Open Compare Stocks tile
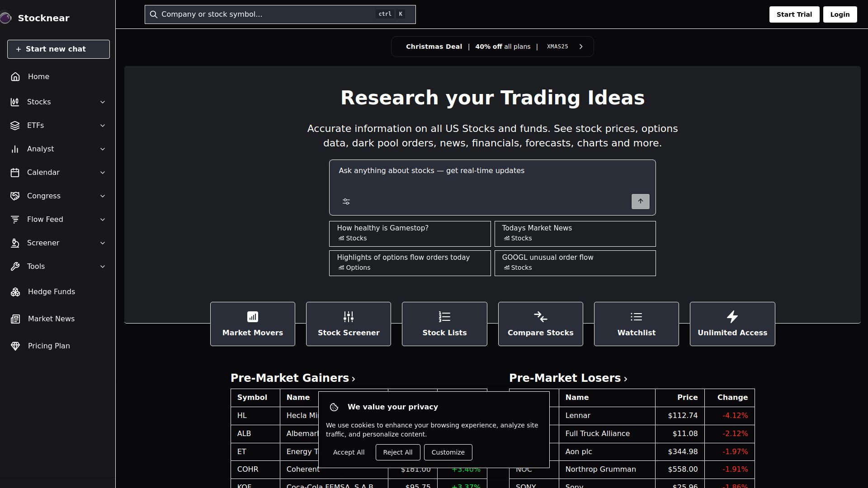 click(x=540, y=324)
